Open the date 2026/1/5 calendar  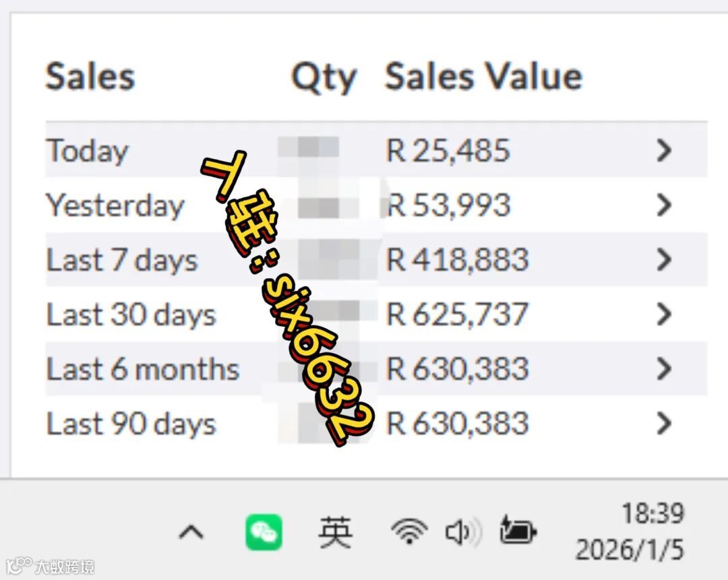coord(629,550)
